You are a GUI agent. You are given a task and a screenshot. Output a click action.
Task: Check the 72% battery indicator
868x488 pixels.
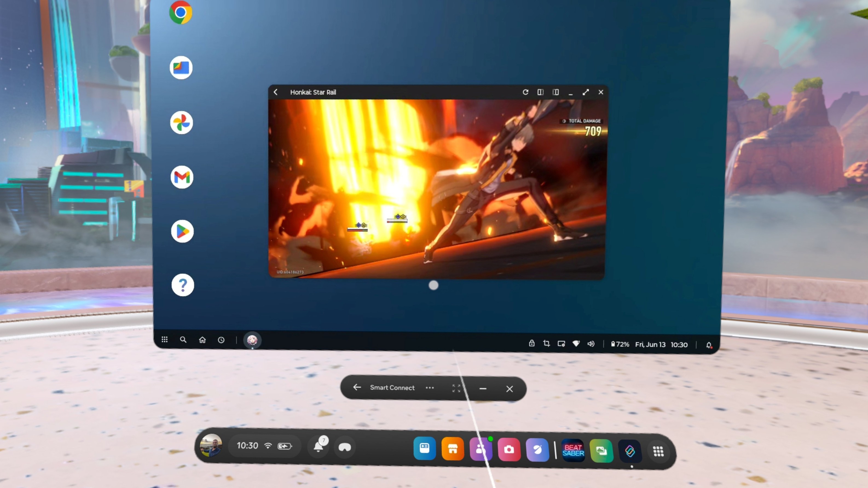(620, 344)
